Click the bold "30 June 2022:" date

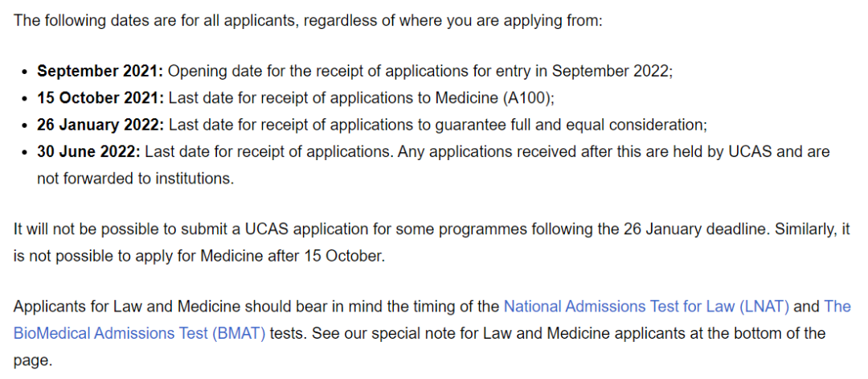tap(88, 152)
